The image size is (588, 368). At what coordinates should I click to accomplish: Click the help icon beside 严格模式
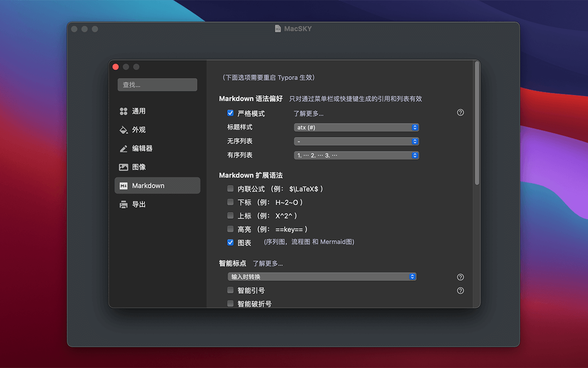click(x=460, y=112)
